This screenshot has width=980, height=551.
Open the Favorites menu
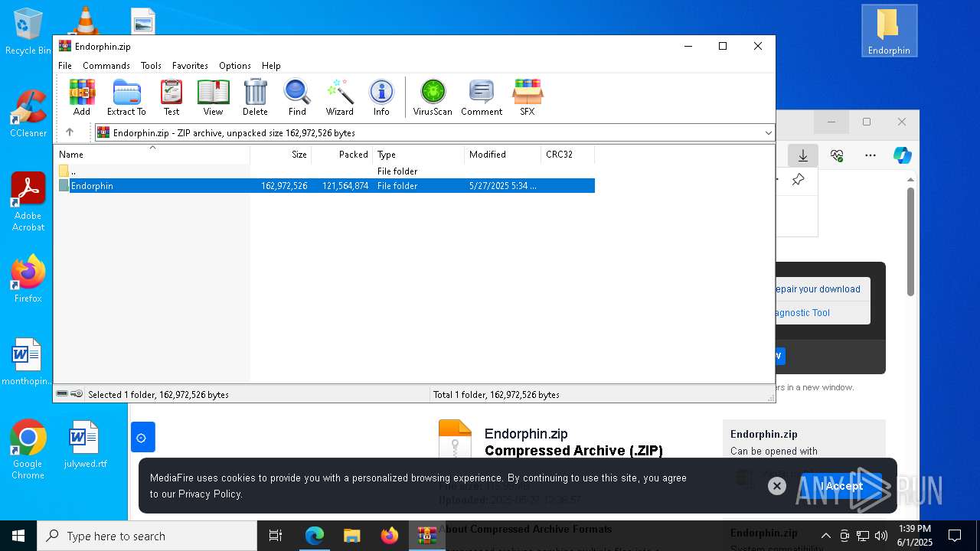tap(190, 66)
